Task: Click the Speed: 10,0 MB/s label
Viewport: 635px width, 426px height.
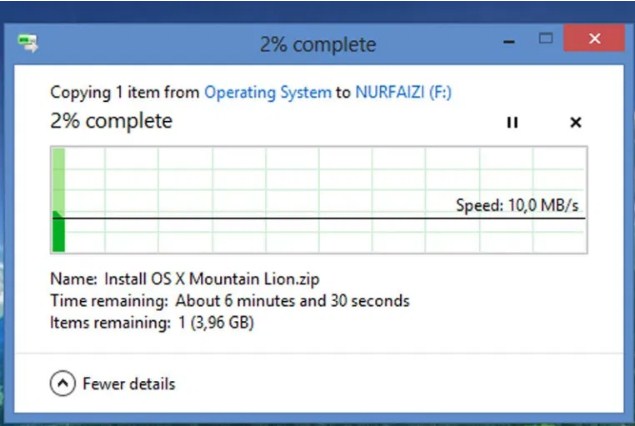Action: [x=517, y=205]
